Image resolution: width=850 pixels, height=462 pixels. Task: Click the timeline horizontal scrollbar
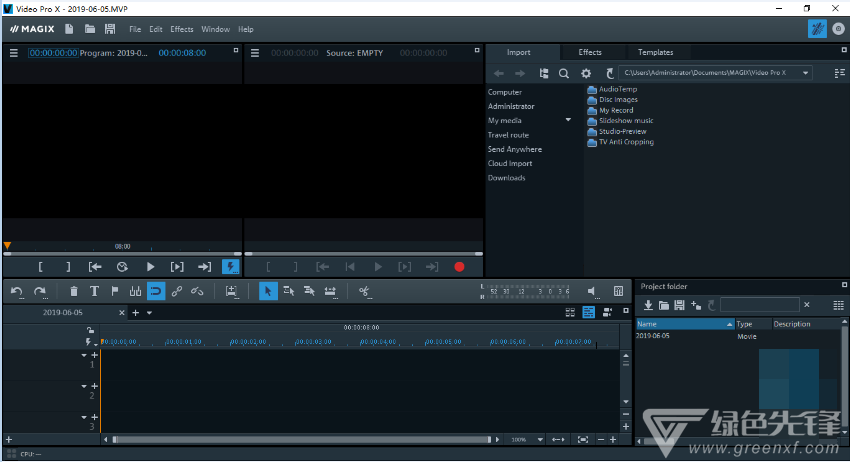coord(301,440)
